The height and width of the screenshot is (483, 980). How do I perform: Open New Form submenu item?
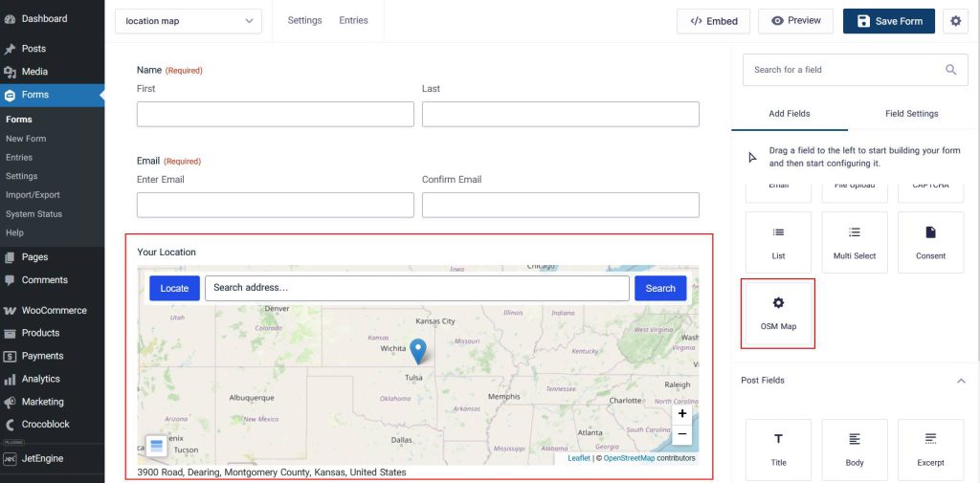click(x=26, y=139)
